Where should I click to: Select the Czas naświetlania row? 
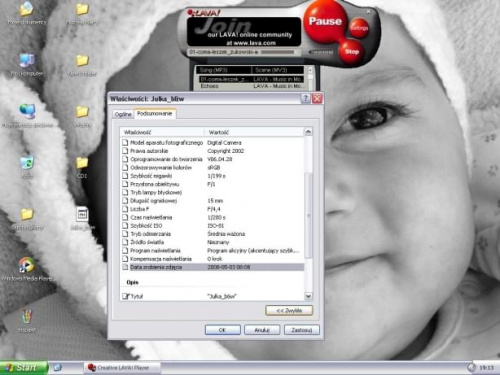[212, 218]
